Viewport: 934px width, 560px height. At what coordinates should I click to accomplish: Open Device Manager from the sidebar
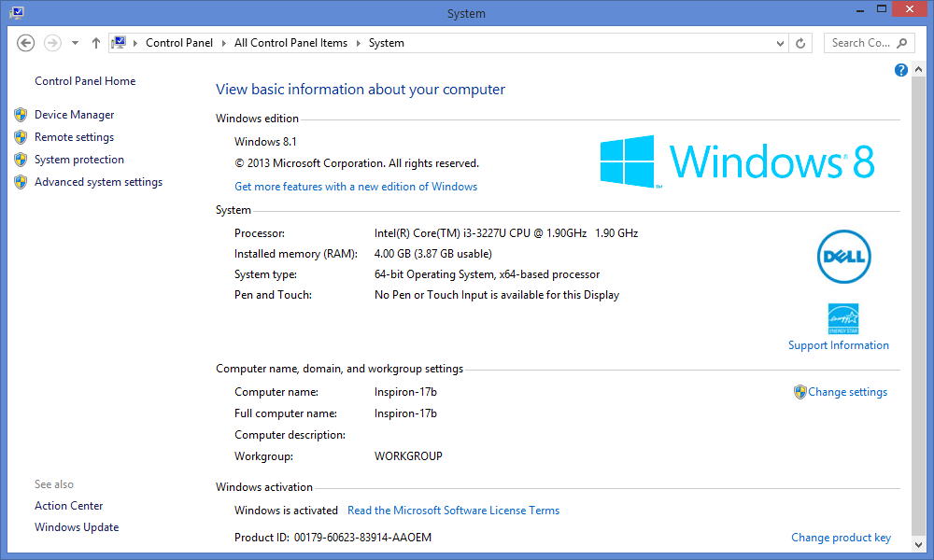coord(74,115)
